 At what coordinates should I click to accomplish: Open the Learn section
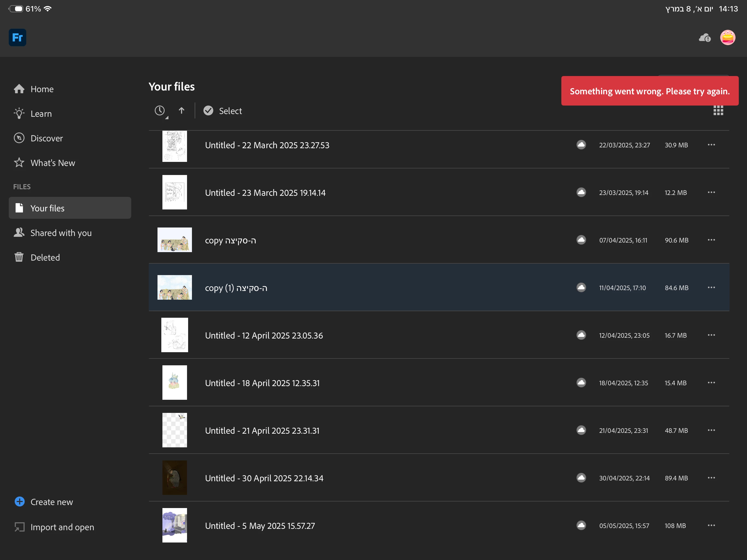(41, 113)
